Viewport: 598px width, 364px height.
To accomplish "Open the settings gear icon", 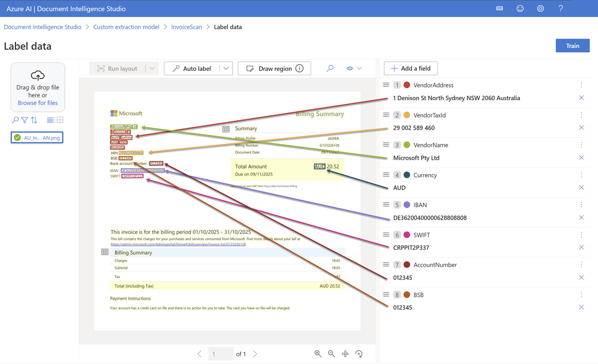I will click(540, 8).
